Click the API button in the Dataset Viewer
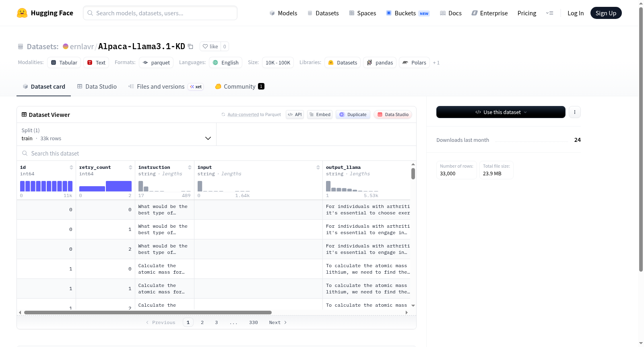 (295, 114)
